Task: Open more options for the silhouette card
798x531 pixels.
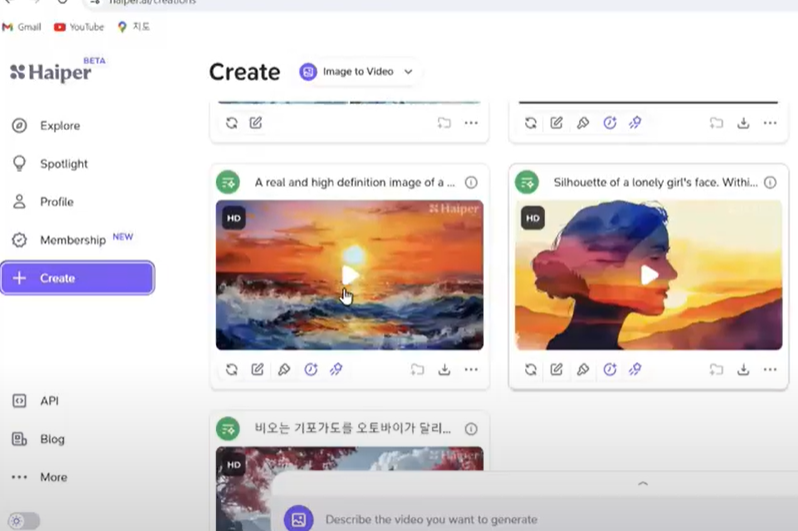Action: pyautogui.click(x=771, y=370)
